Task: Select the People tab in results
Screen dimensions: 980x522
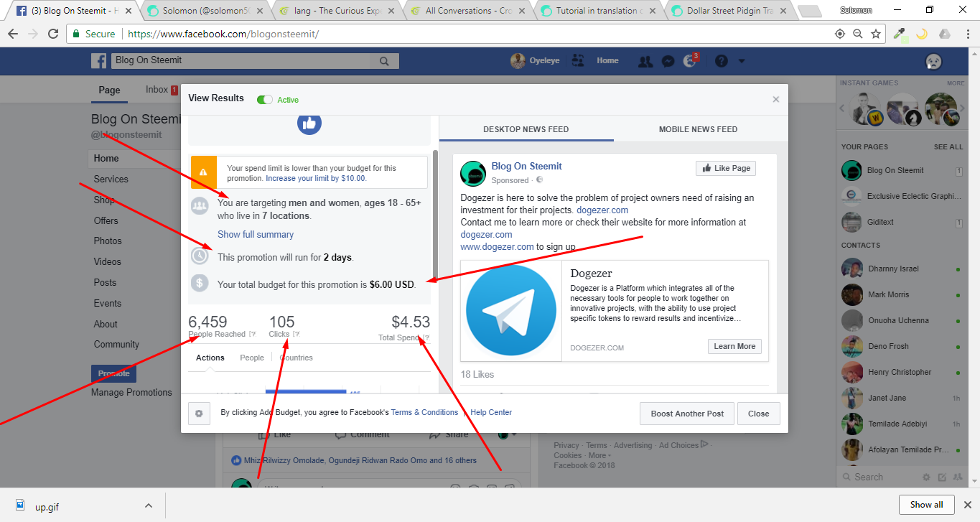Action: [252, 358]
